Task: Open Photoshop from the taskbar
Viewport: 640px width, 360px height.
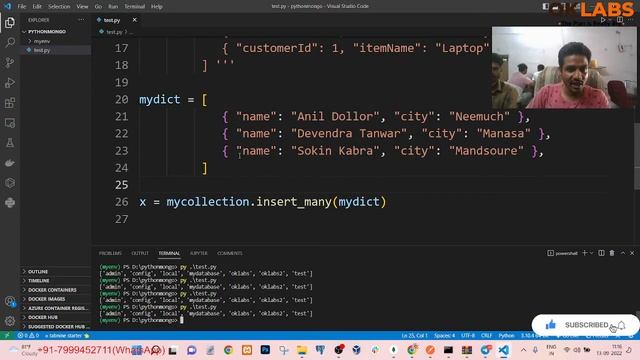Action: point(265,350)
